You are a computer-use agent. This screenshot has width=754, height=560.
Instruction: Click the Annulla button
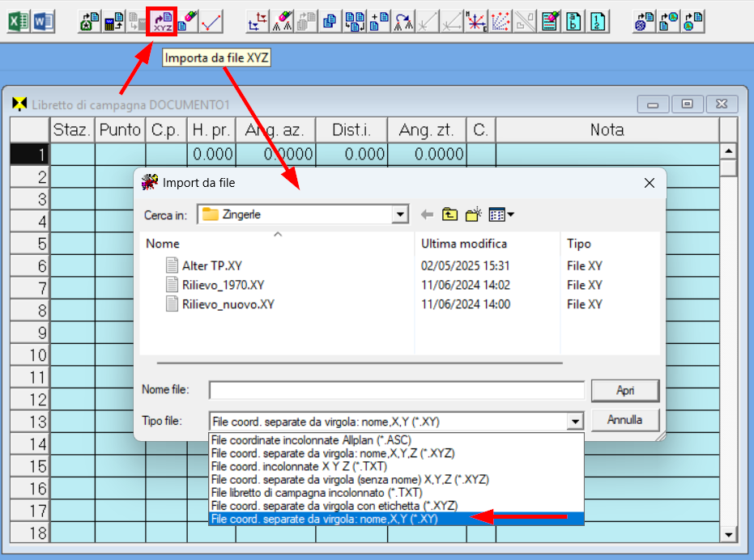tap(625, 420)
